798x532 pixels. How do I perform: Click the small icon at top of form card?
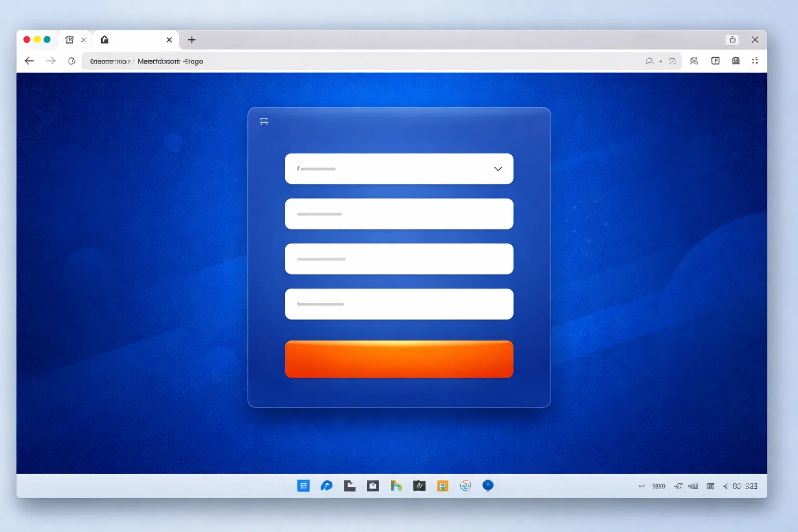(x=264, y=121)
